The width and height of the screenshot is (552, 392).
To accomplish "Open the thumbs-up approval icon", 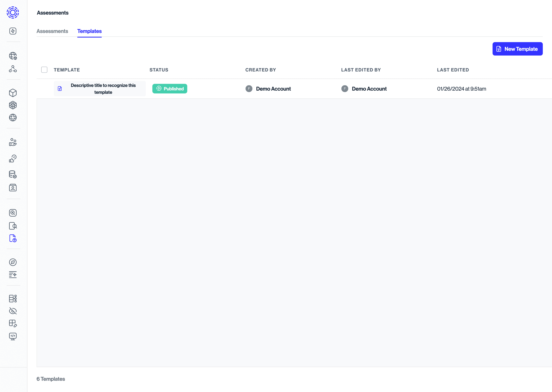I will pyautogui.click(x=13, y=159).
